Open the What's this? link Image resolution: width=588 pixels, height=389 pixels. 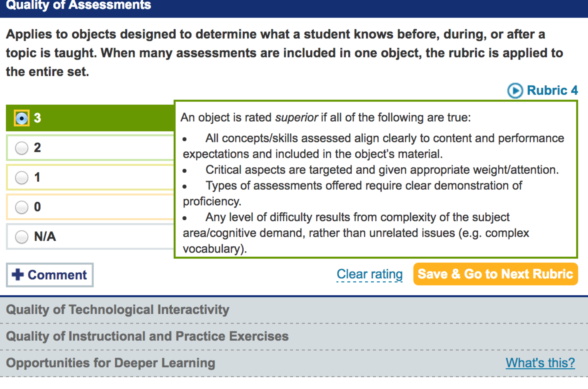540,363
